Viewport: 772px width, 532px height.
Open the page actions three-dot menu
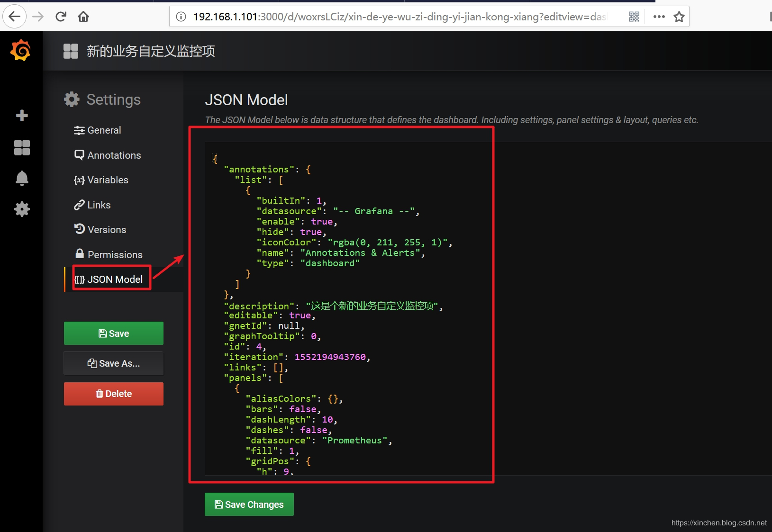659,17
